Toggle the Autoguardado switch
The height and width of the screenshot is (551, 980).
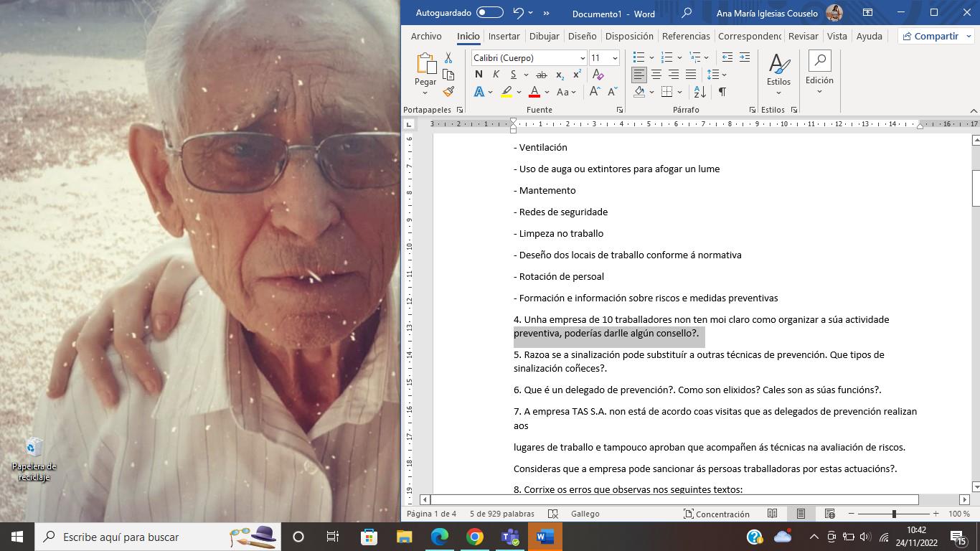[489, 13]
